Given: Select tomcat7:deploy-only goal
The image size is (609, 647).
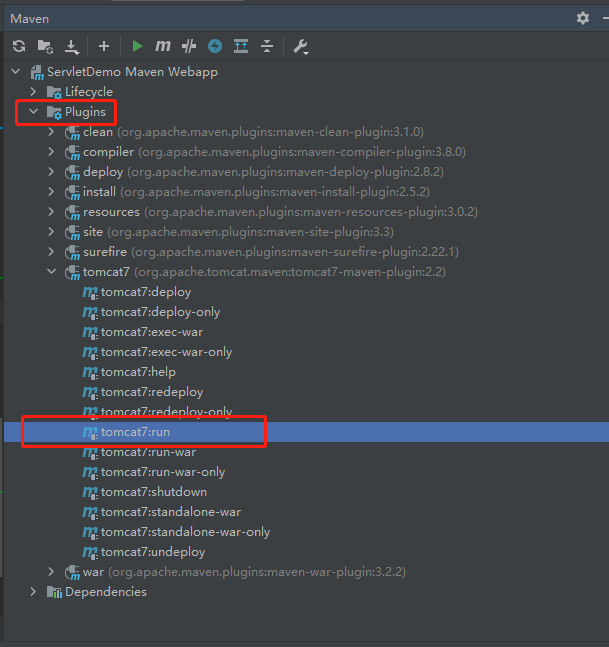Looking at the screenshot, I should [x=161, y=312].
